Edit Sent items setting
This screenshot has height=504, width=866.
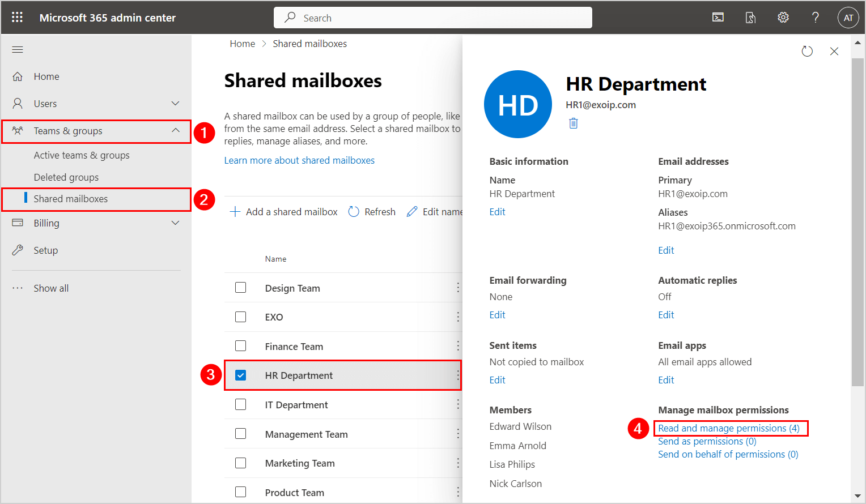[x=497, y=380]
